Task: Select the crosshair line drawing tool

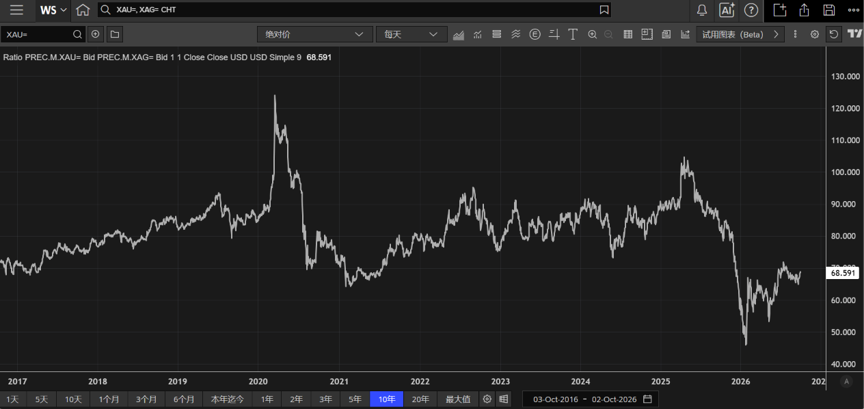Action: tap(554, 35)
